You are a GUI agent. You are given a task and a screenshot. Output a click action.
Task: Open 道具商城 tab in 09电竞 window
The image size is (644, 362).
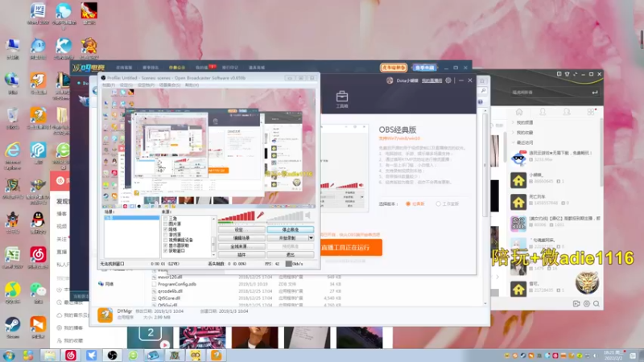[x=257, y=68]
